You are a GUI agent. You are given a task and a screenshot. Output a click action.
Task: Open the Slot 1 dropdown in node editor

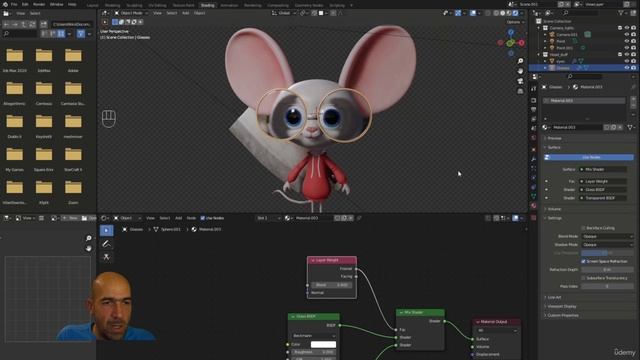269,218
